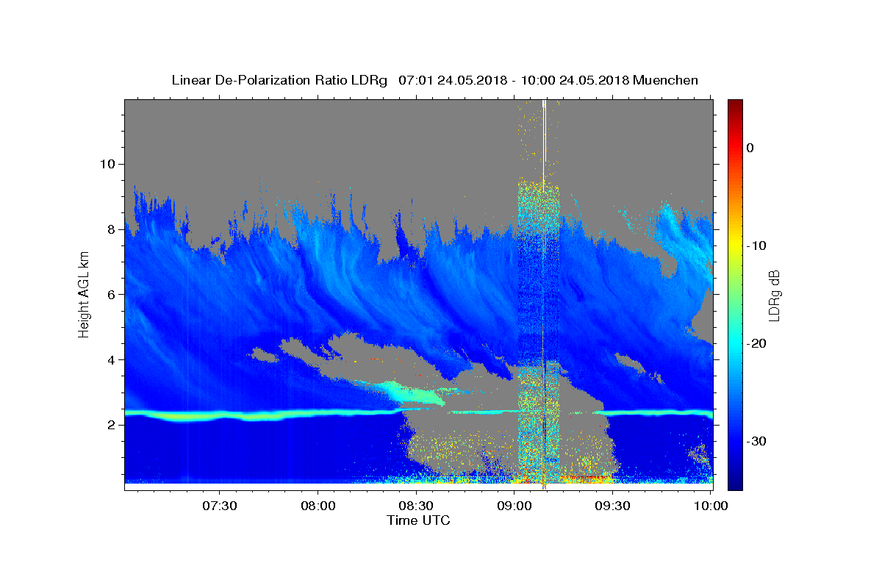Image resolution: width=882 pixels, height=588 pixels.
Task: Click the 'Height AGL km' axis title
Action: (85, 294)
